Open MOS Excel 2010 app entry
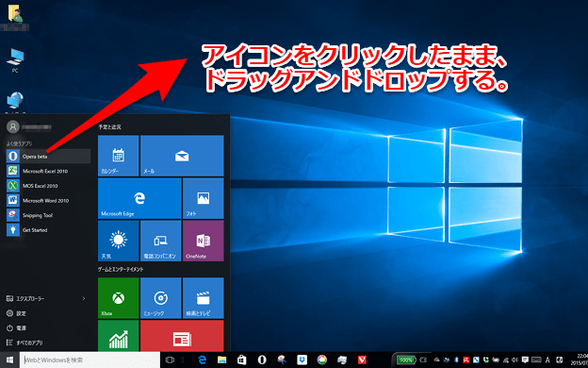The width and height of the screenshot is (588, 368). (48, 186)
